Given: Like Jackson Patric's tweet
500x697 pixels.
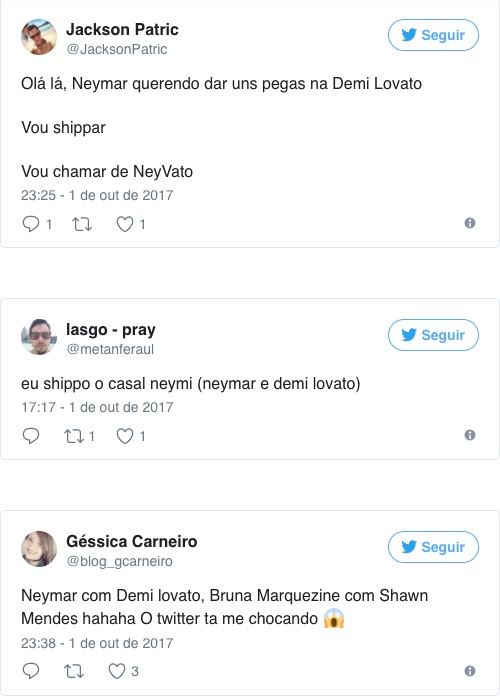Looking at the screenshot, I should point(125,224).
